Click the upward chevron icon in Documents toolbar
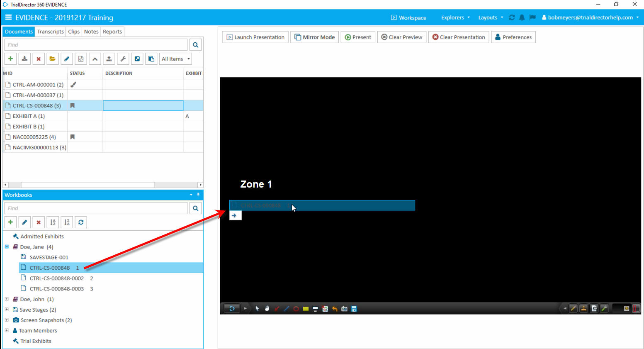 (95, 59)
